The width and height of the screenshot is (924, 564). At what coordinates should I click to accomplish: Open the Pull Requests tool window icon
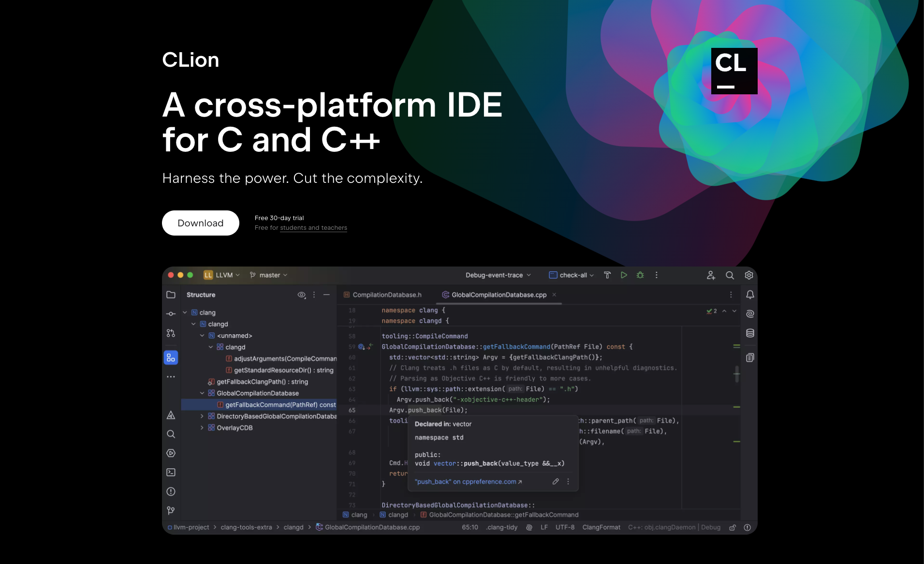pyautogui.click(x=171, y=333)
